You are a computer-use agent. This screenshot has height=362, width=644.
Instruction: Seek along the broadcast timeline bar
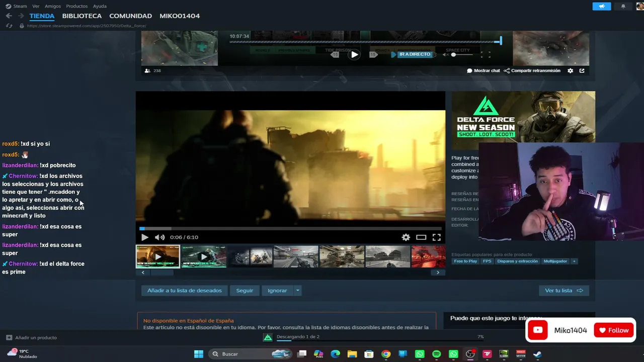(365, 42)
